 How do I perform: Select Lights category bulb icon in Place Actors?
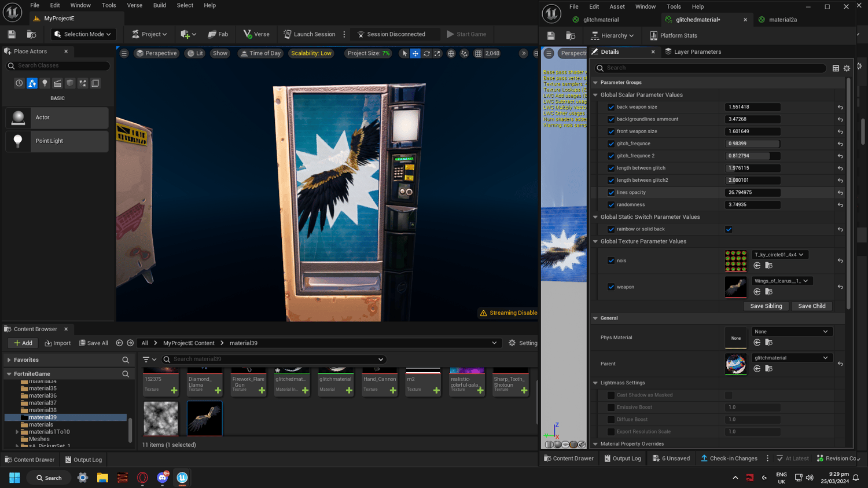[x=45, y=83]
